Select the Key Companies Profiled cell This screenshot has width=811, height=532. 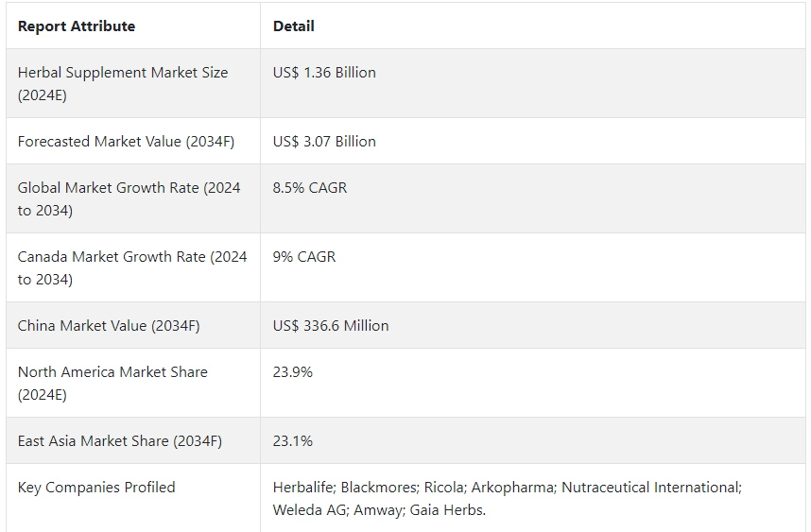pyautogui.click(x=133, y=498)
